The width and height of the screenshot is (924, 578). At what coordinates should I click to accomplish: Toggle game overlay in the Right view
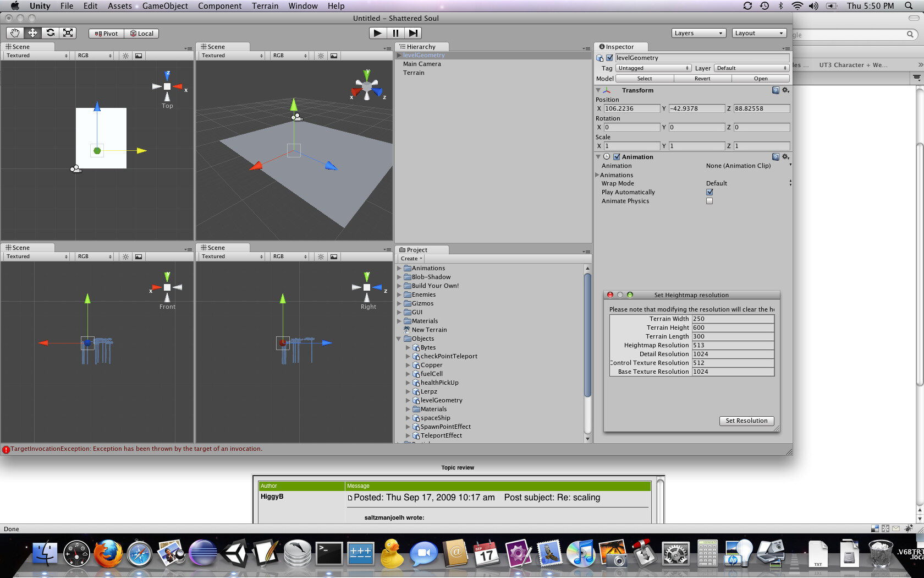pyautogui.click(x=334, y=257)
